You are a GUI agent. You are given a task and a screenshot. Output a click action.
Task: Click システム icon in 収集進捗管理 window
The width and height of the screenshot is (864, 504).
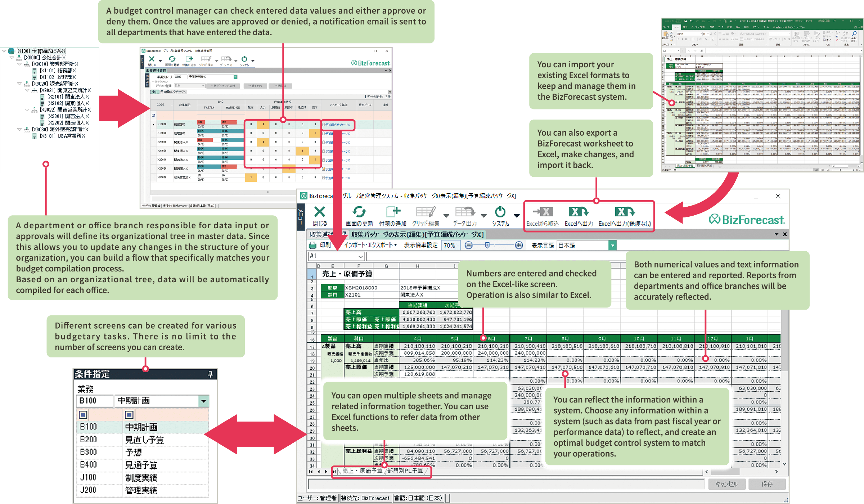tap(244, 59)
